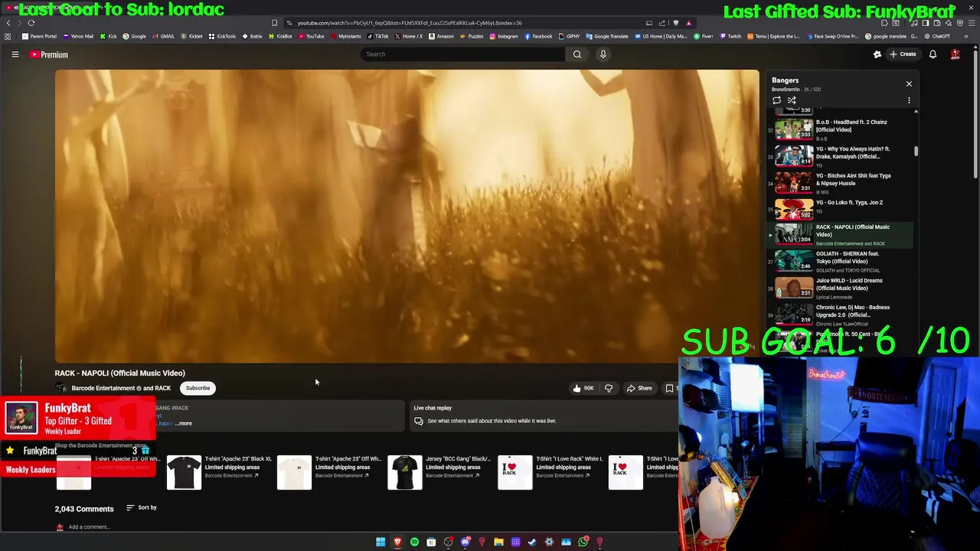Focus the YouTube search field
Image resolution: width=980 pixels, height=551 pixels.
pyautogui.click(x=463, y=54)
